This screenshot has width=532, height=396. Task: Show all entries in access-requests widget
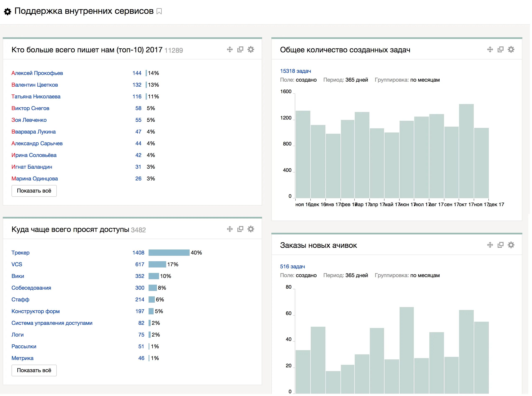pos(34,371)
